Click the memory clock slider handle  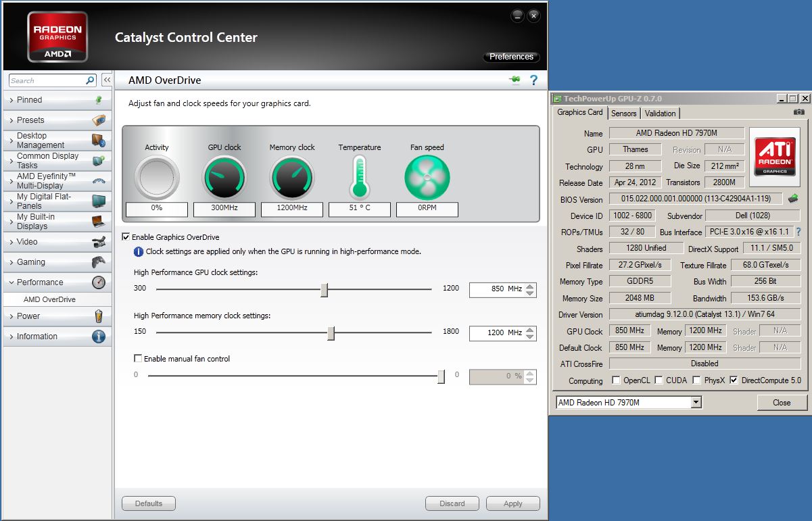pos(331,333)
